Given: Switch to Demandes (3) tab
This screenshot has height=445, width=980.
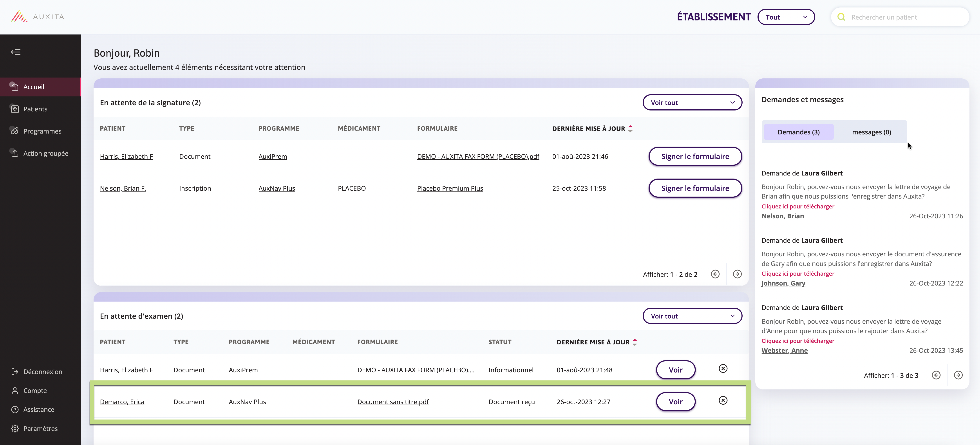Looking at the screenshot, I should click(799, 132).
